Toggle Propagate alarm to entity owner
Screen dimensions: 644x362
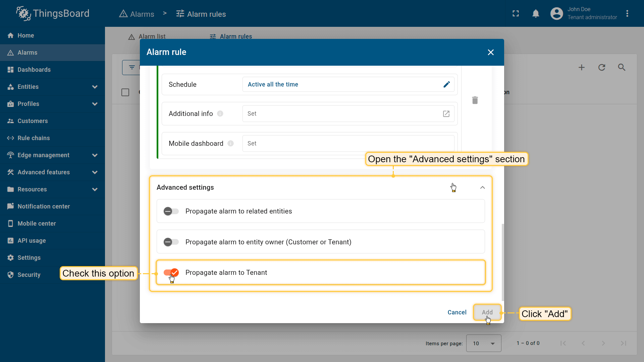[x=171, y=242]
